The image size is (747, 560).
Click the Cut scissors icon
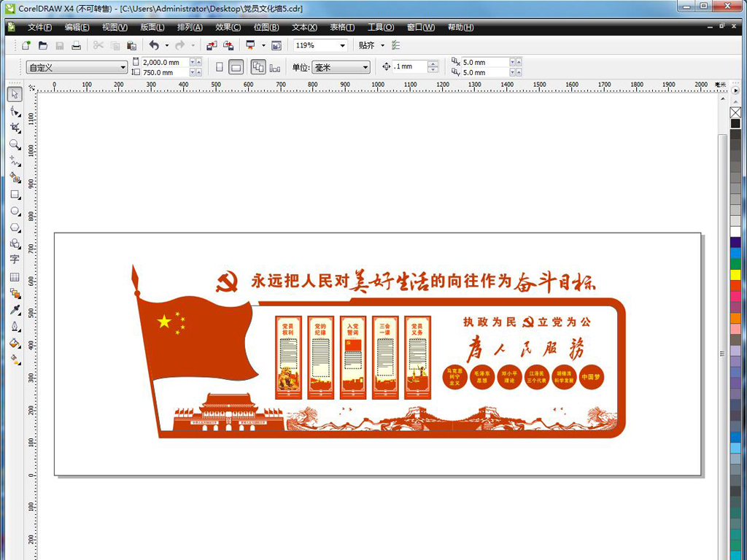click(x=98, y=45)
